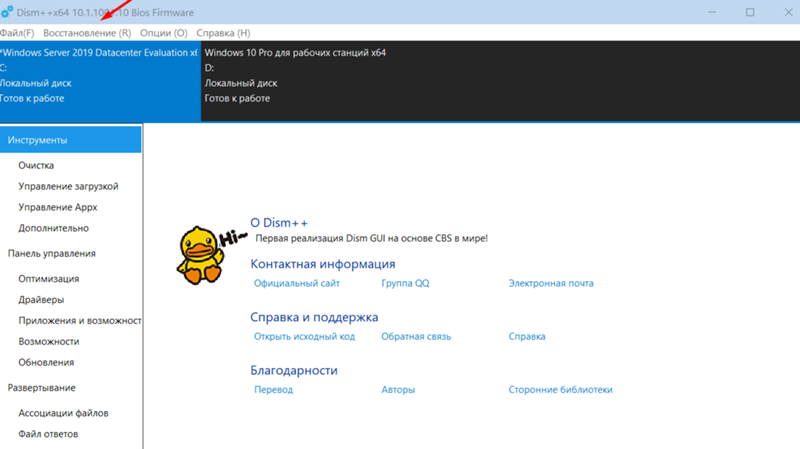This screenshot has height=449, width=800.
Task: Minimize the Dism++ window
Action: point(712,12)
